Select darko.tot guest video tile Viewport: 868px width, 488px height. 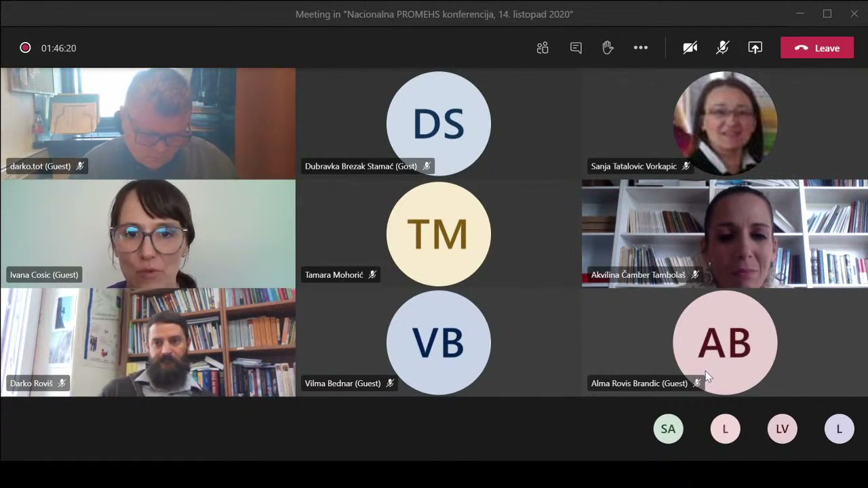148,123
